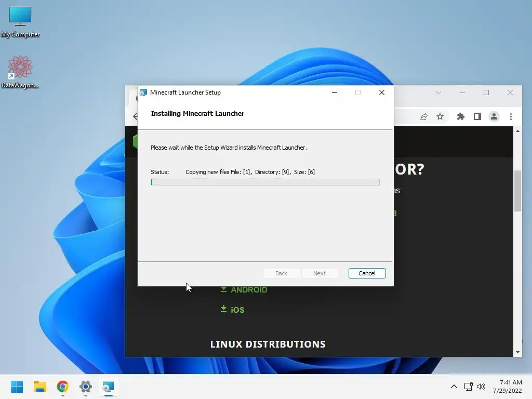Open the volume speaker icon in the tray
This screenshot has height=399, width=532.
click(x=481, y=387)
